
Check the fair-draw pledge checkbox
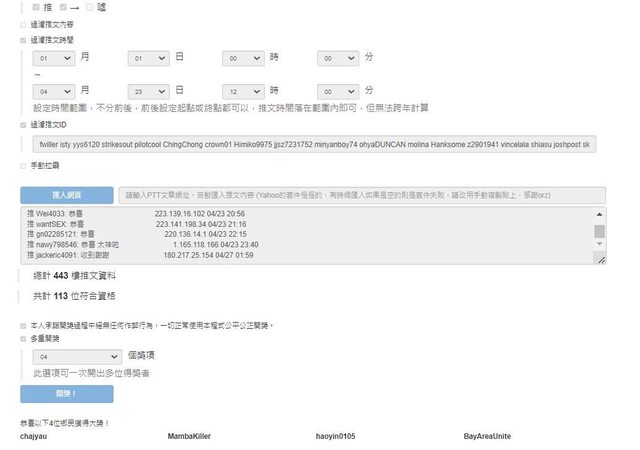(x=24, y=325)
